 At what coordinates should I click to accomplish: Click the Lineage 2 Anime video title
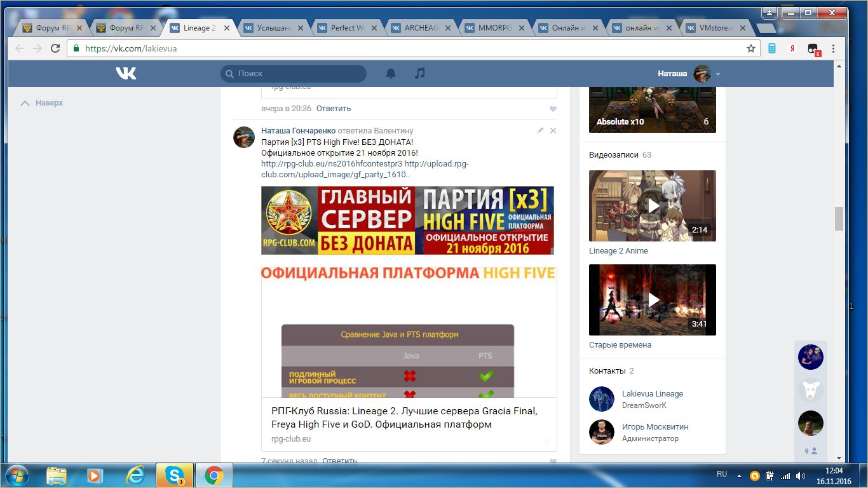coord(618,251)
